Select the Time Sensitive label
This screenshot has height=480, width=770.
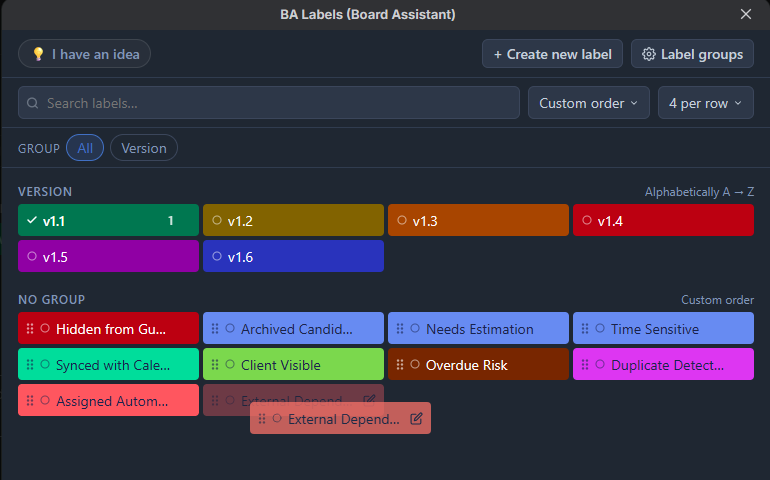tap(663, 328)
